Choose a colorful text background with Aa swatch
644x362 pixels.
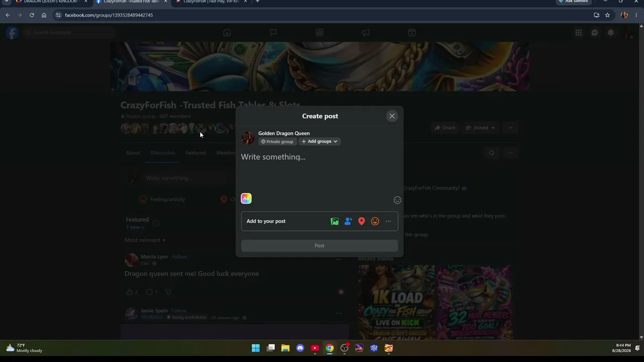tap(246, 199)
